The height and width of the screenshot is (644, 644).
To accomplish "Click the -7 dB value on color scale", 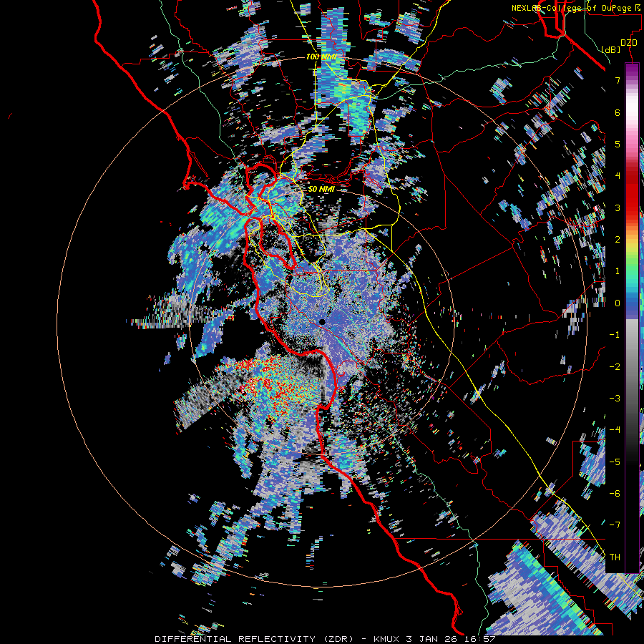I will click(615, 525).
